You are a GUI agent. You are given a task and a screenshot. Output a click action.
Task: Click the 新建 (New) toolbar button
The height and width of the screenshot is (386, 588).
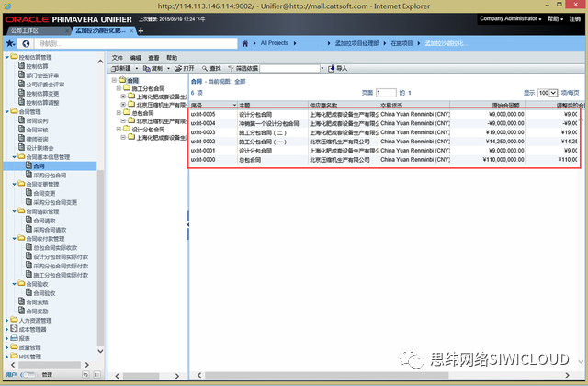121,68
